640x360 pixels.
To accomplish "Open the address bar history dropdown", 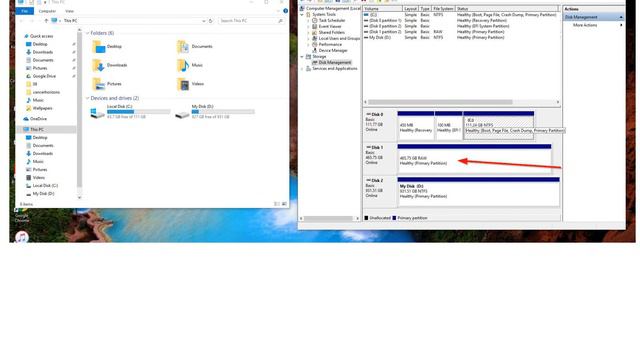I will (203, 20).
